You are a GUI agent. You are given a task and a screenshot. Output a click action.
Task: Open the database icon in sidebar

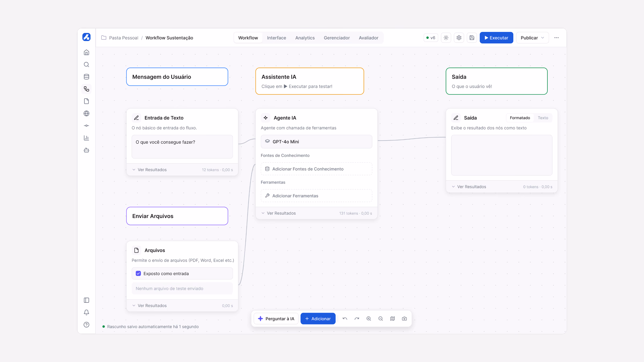click(x=86, y=77)
